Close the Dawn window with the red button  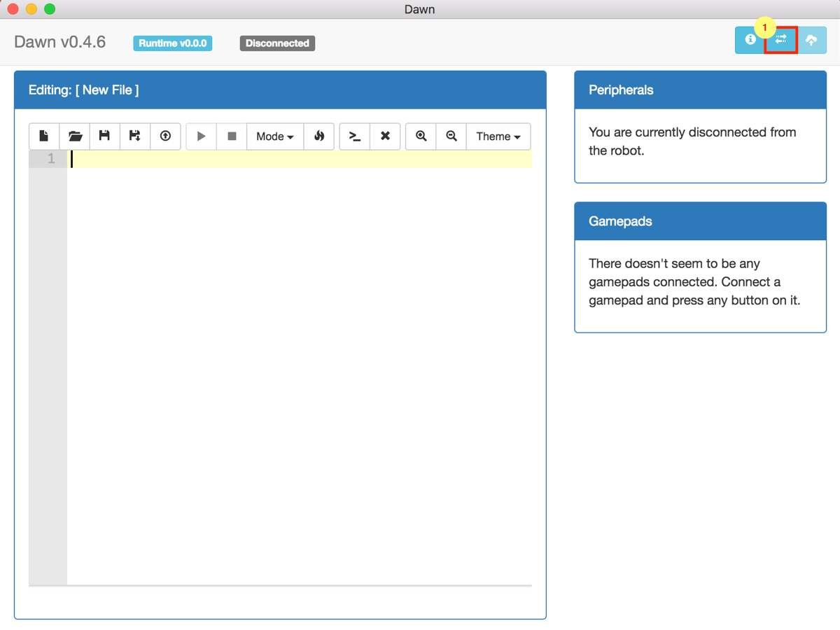(x=13, y=9)
